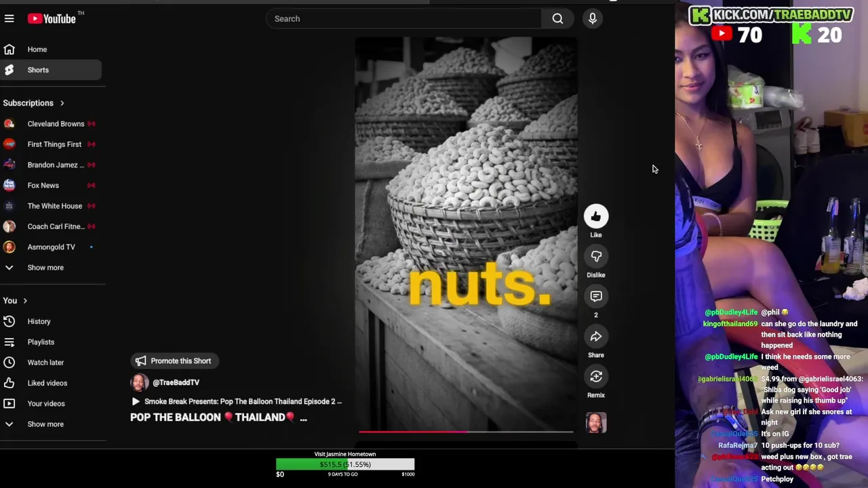868x488 pixels.
Task: Click the History clock icon
Action: click(9, 321)
